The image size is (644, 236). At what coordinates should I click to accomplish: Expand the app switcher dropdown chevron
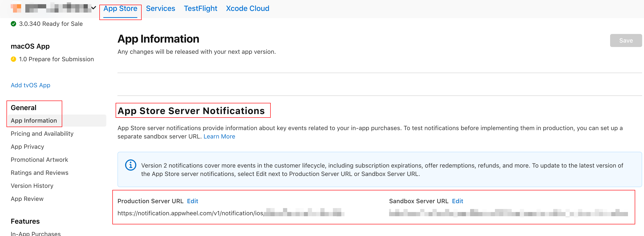[x=94, y=8]
